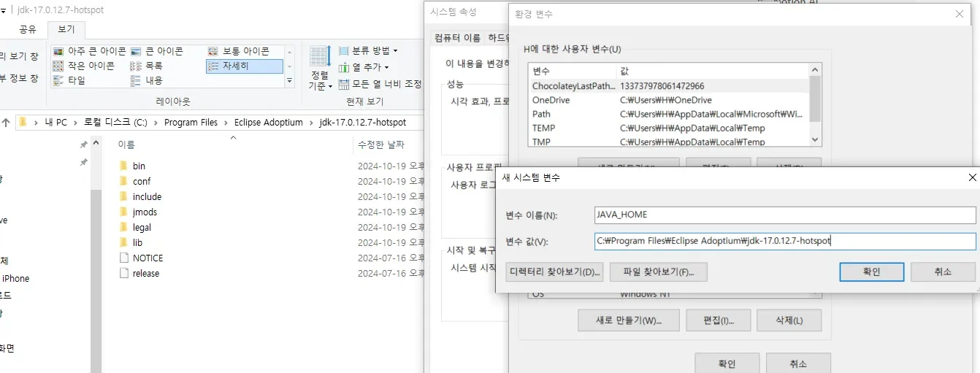
Task: Click the folder icon in the address bar
Action: (x=23, y=123)
